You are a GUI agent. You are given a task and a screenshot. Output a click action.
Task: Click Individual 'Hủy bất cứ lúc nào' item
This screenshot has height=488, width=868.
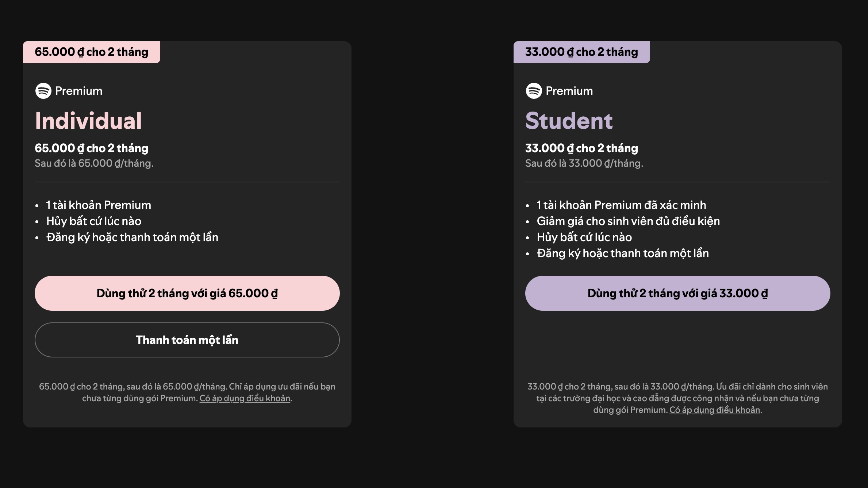94,221
